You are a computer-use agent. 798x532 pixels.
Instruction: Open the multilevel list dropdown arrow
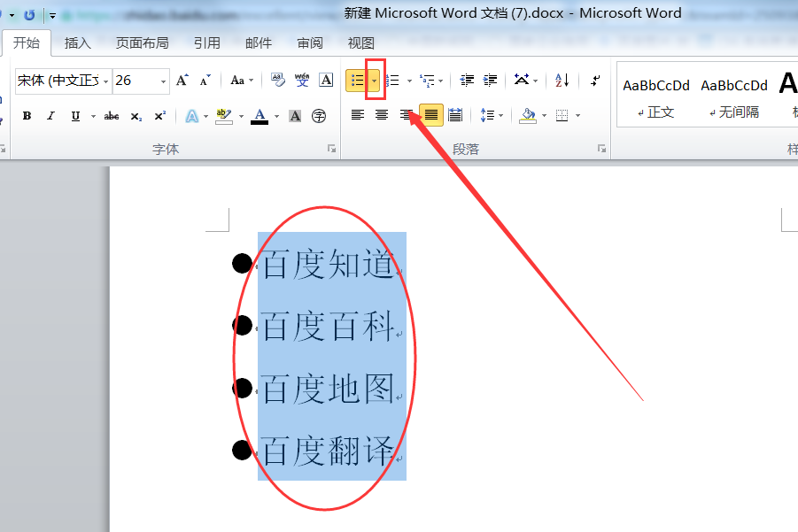click(441, 81)
